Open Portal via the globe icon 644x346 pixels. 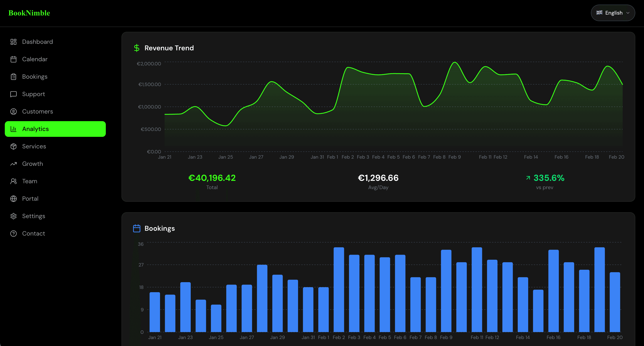[13, 198]
